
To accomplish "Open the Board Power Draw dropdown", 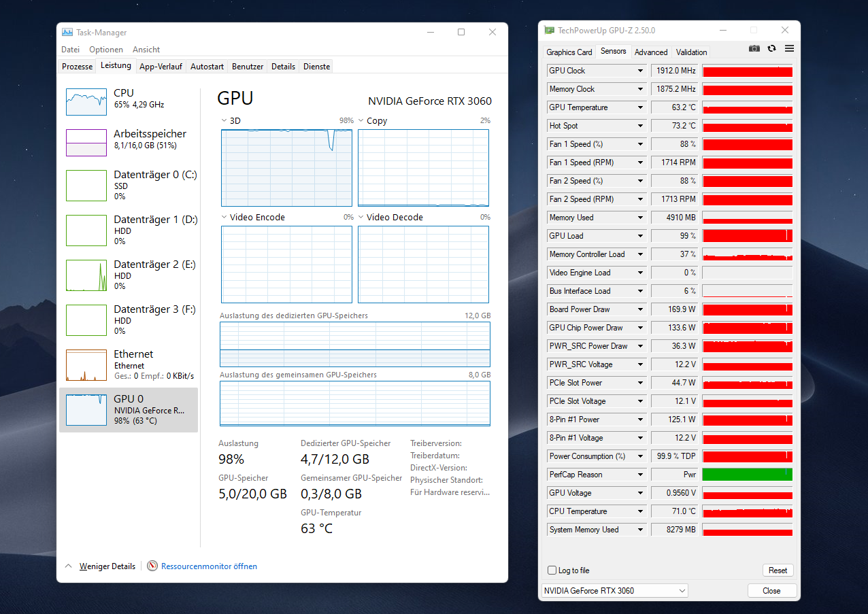I will point(640,309).
